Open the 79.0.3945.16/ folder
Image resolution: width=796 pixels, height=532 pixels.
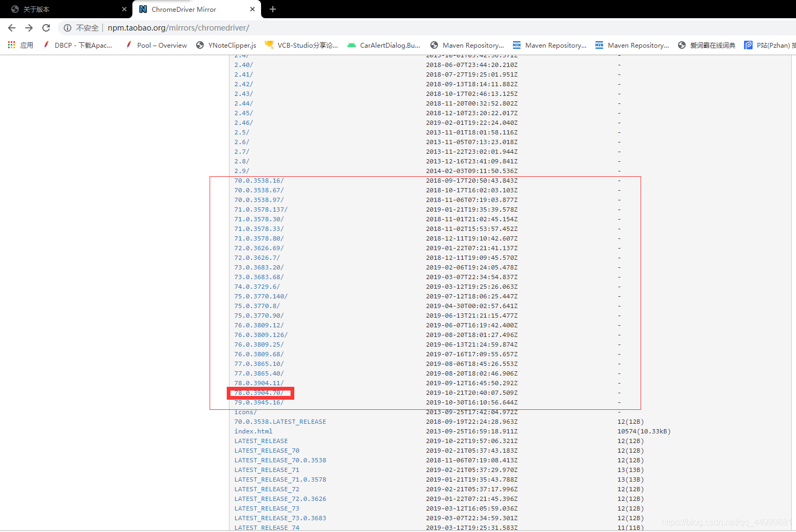click(259, 402)
